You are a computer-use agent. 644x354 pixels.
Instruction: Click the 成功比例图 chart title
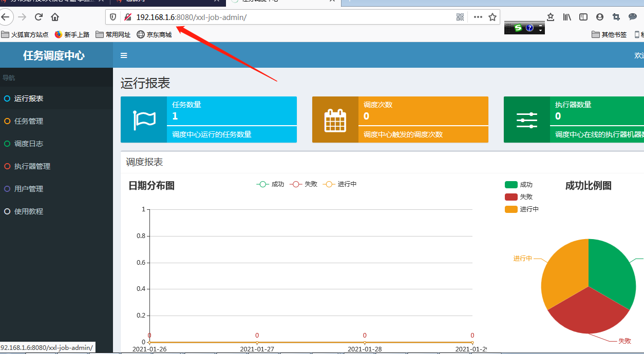click(x=589, y=186)
